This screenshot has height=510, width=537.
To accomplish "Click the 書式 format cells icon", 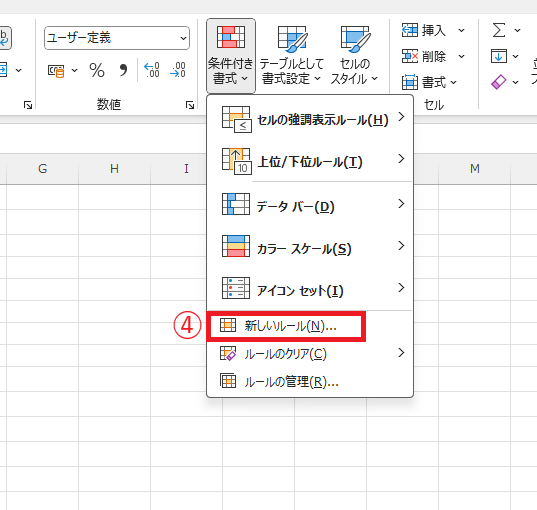I will point(410,82).
